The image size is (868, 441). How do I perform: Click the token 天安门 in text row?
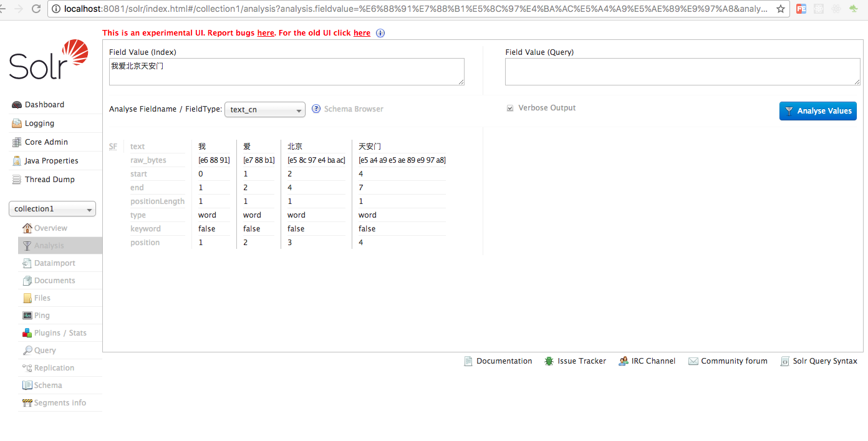click(x=370, y=147)
